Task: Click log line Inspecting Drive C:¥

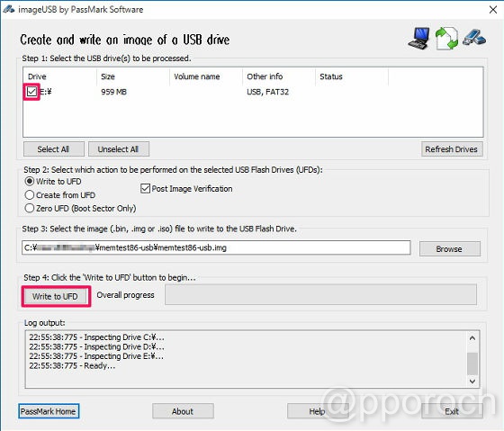Action: click(96, 337)
